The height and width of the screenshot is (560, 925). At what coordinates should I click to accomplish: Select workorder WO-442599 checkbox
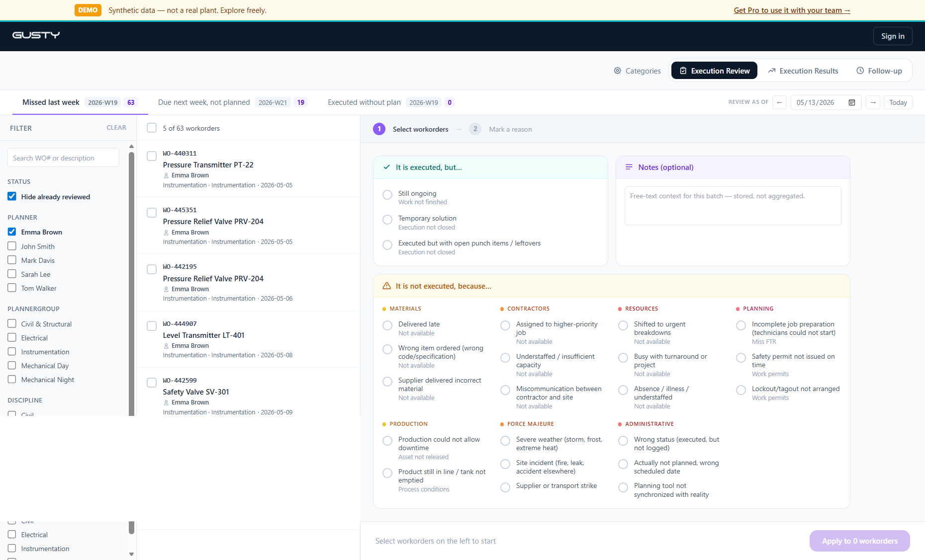152,383
